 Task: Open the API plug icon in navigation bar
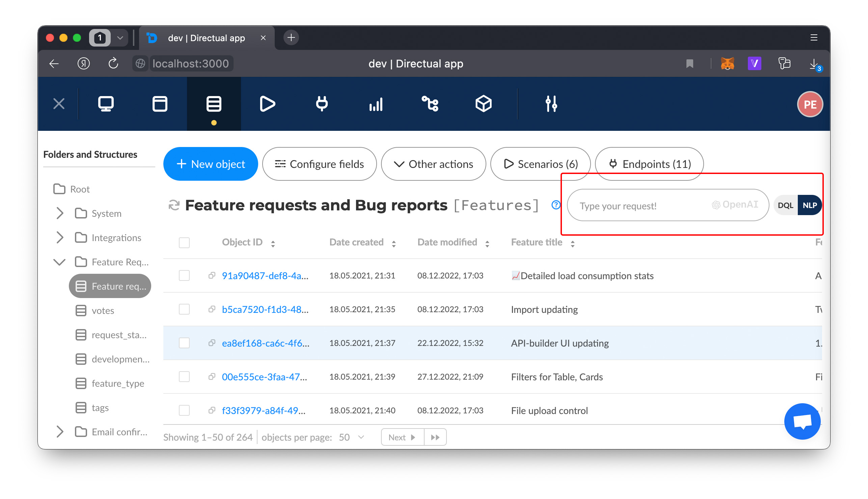(x=321, y=104)
